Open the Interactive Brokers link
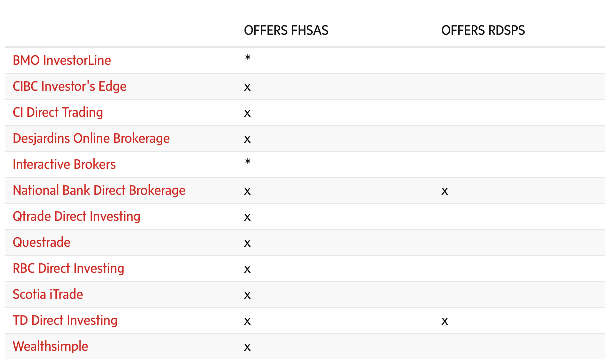The height and width of the screenshot is (364, 610). tap(64, 164)
